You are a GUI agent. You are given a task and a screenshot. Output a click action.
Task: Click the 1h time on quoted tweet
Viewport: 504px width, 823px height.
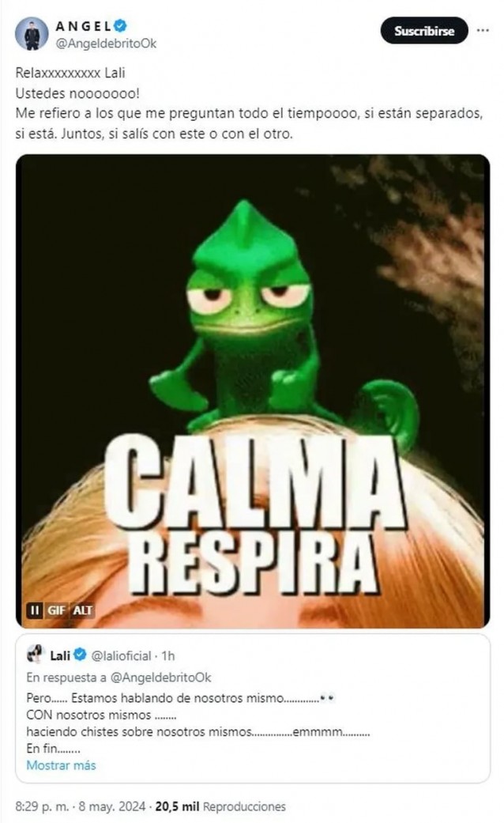(x=167, y=655)
